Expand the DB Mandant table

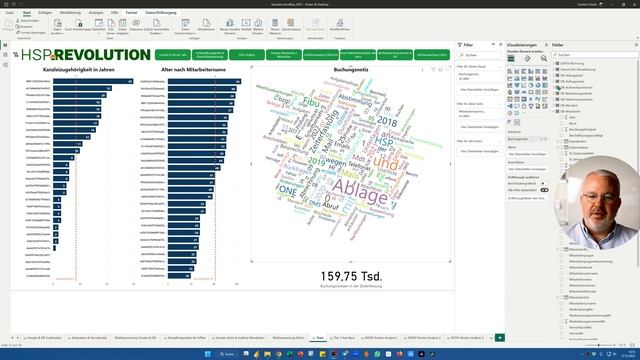554,105
